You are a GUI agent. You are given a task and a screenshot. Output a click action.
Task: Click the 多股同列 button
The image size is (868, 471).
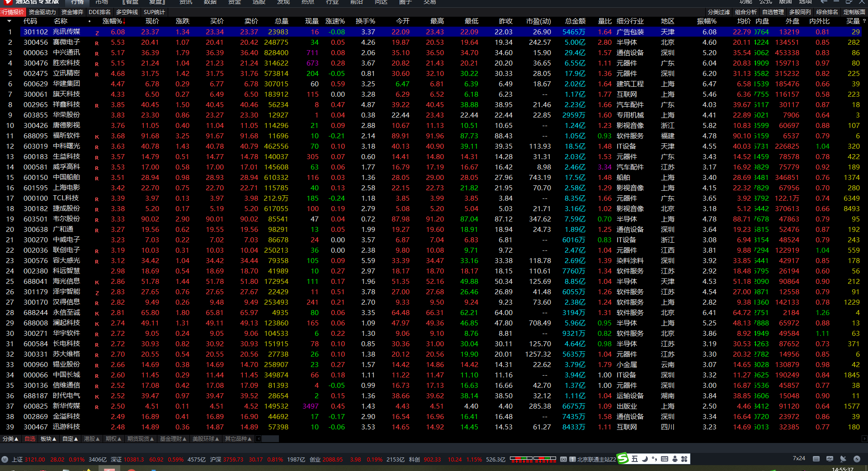click(800, 12)
